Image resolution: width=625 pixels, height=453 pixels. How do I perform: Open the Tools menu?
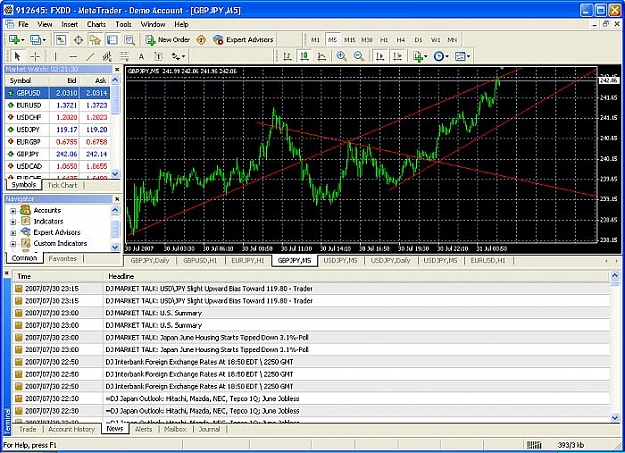[124, 24]
